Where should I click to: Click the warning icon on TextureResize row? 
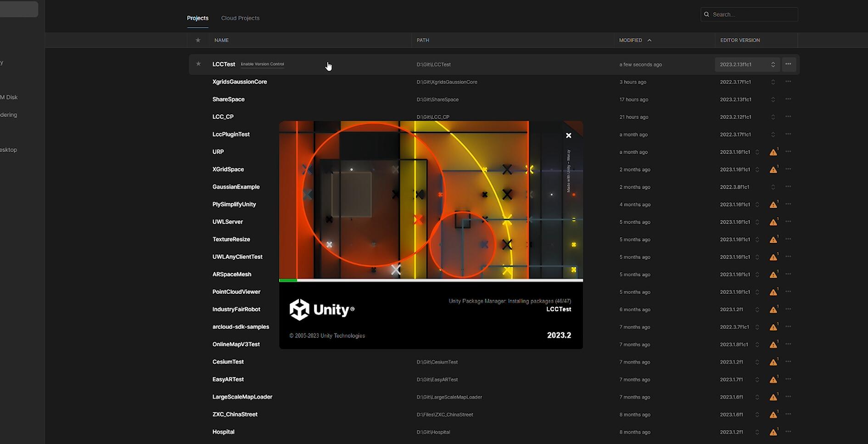[x=773, y=239]
